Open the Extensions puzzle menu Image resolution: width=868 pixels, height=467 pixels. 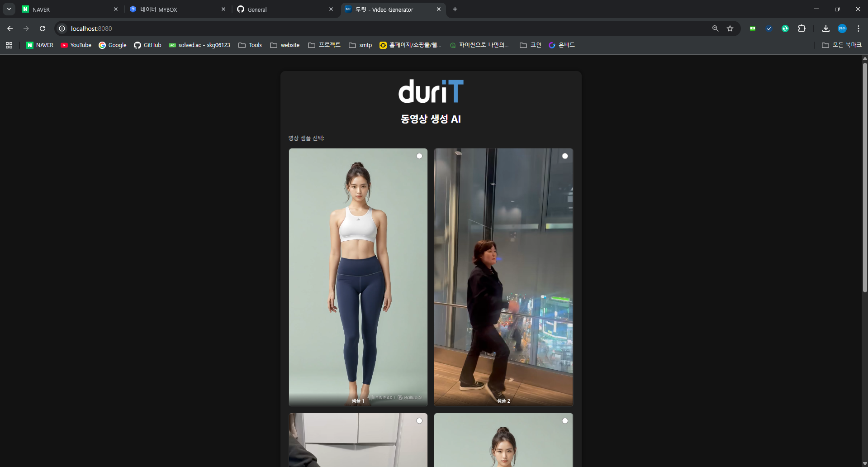(802, 29)
